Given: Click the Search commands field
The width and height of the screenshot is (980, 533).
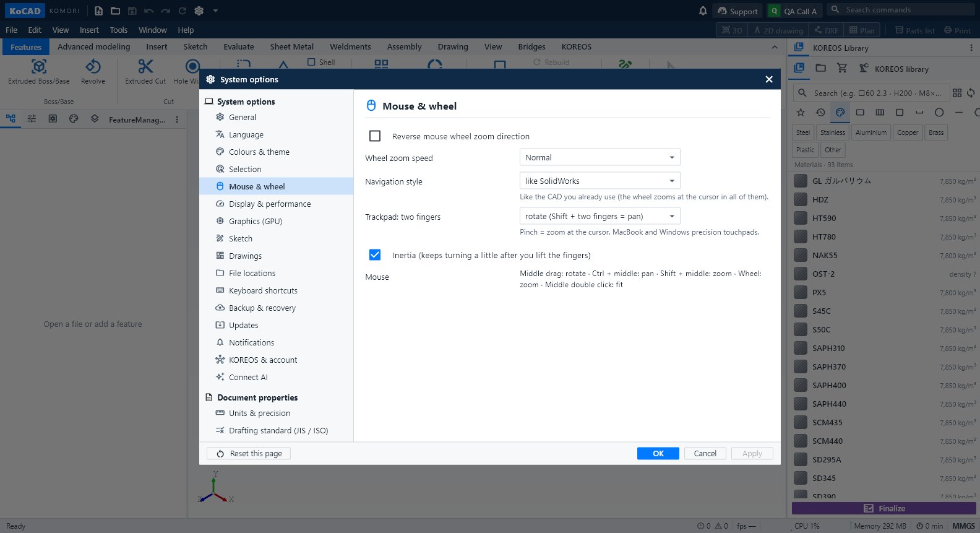Looking at the screenshot, I should [x=901, y=10].
